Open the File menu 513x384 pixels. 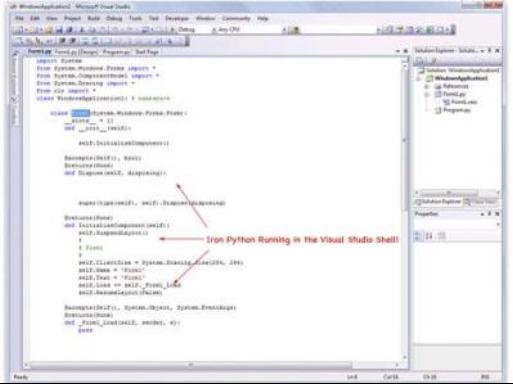coord(20,18)
